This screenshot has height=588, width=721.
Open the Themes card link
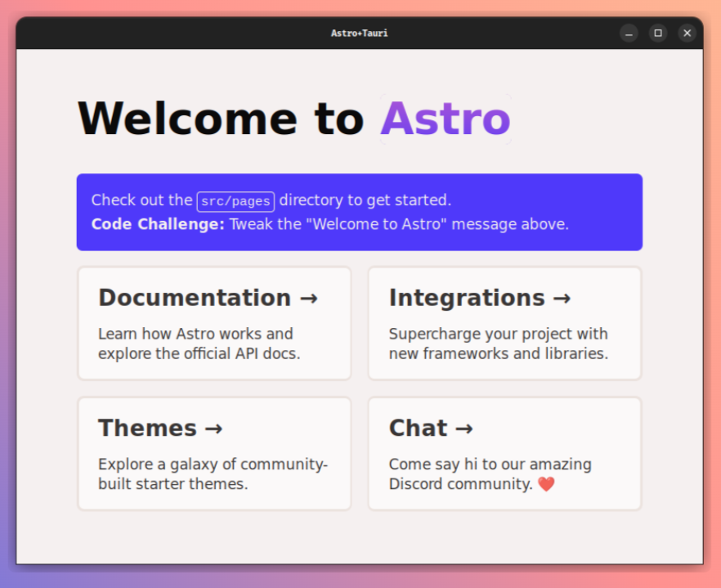click(214, 454)
